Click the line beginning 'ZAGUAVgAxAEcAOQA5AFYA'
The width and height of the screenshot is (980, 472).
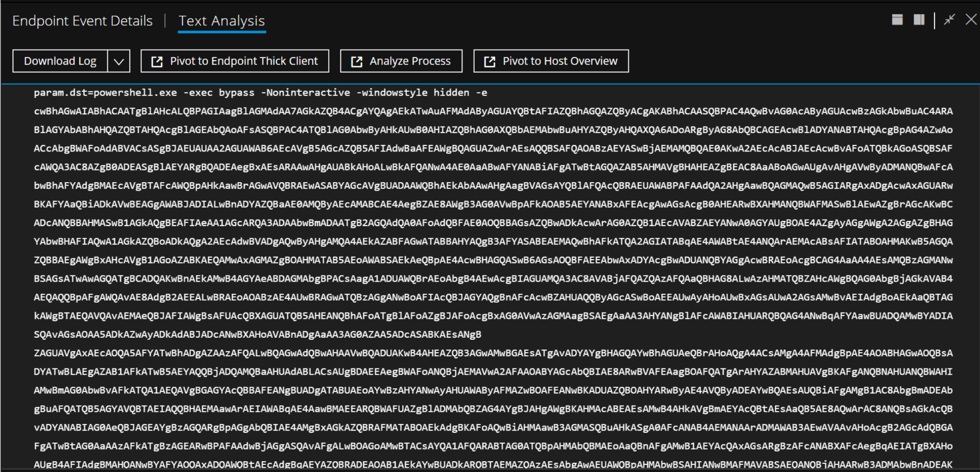(x=493, y=354)
